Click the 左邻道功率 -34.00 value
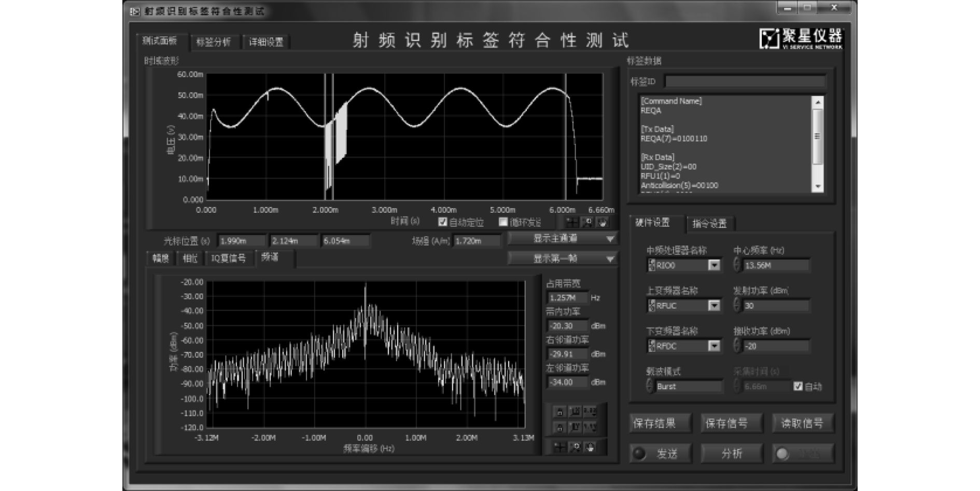 point(568,382)
